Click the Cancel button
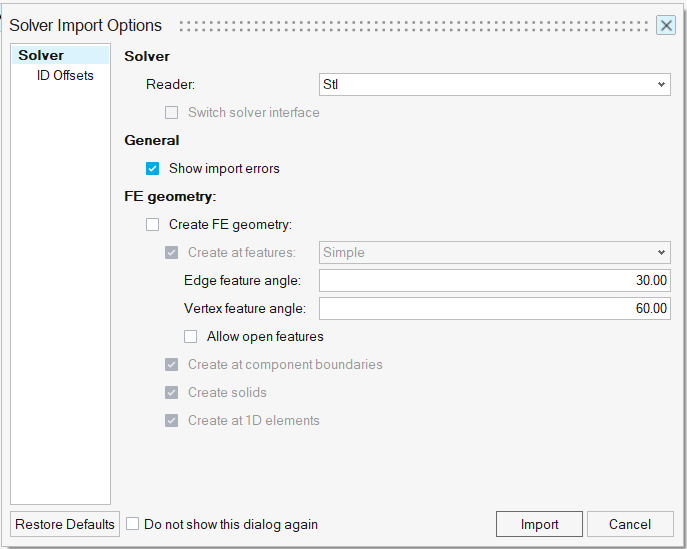The height and width of the screenshot is (549, 687). (630, 524)
